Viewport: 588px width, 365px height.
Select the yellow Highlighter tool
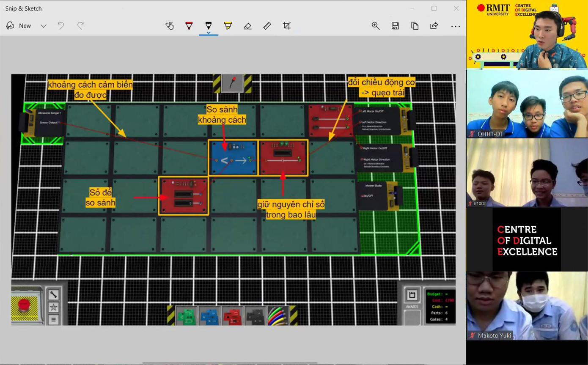228,26
